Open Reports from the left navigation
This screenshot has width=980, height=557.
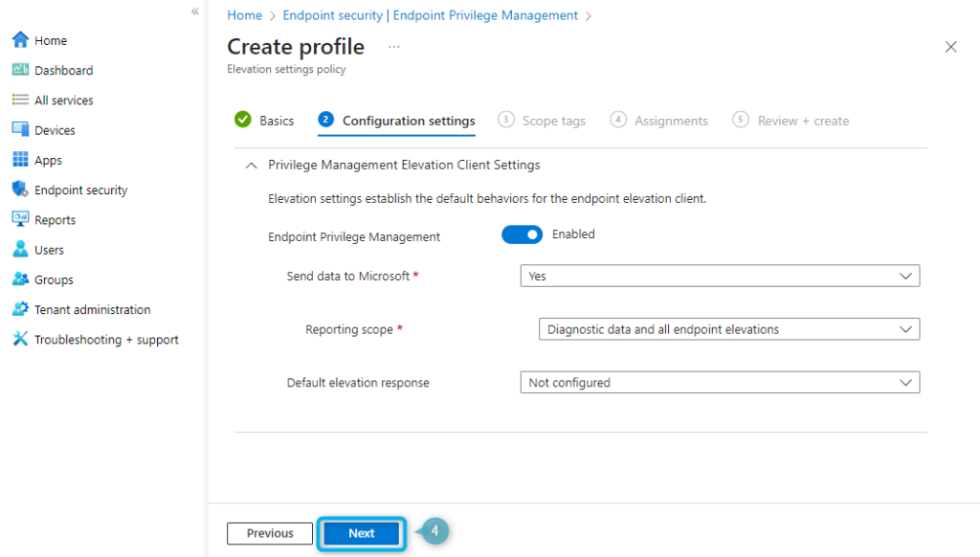(18, 219)
